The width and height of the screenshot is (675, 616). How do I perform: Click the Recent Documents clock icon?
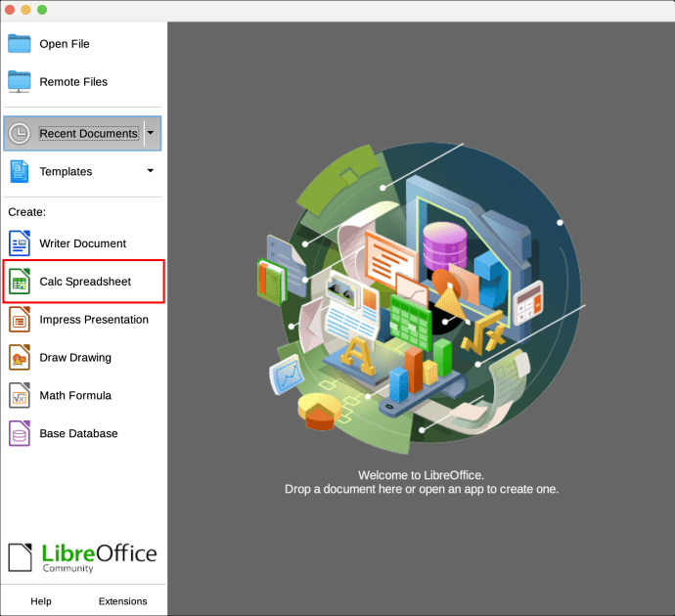coord(20,133)
